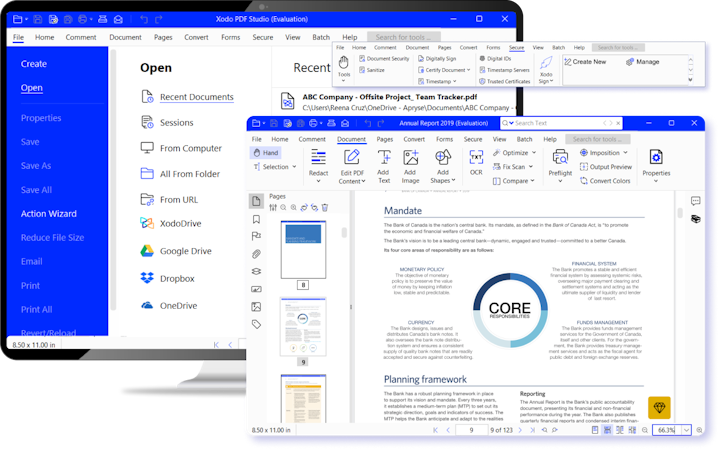The image size is (719, 450).
Task: Open the Comments pane on right edge
Action: (x=695, y=201)
